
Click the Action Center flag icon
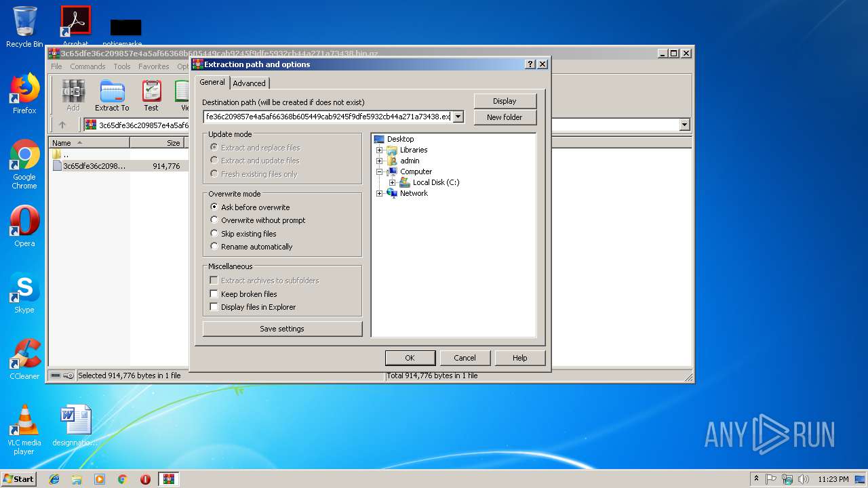[x=771, y=479]
